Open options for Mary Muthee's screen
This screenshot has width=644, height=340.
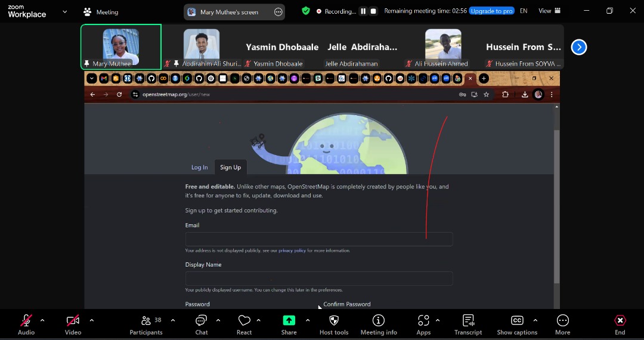pyautogui.click(x=278, y=12)
